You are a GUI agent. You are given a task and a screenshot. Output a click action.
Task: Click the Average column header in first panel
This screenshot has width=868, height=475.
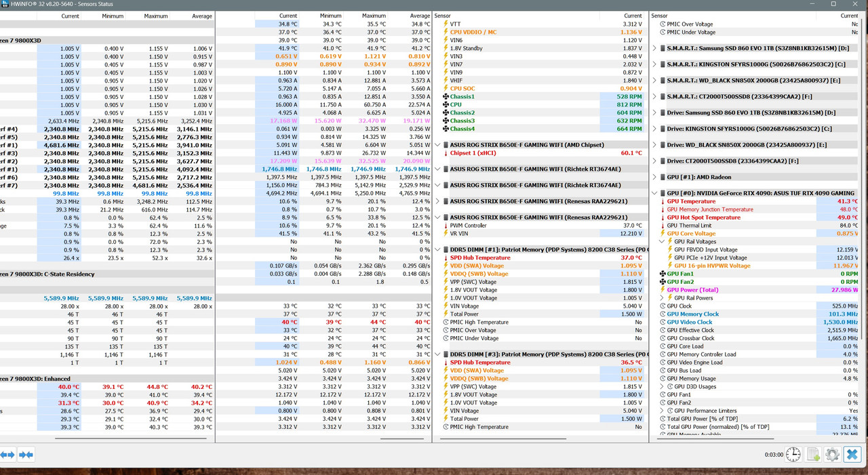pyautogui.click(x=202, y=16)
